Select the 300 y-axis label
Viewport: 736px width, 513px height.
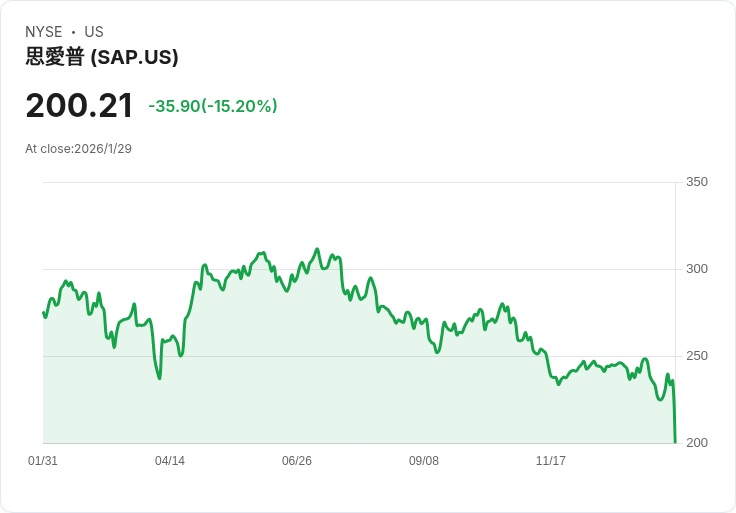[697, 269]
